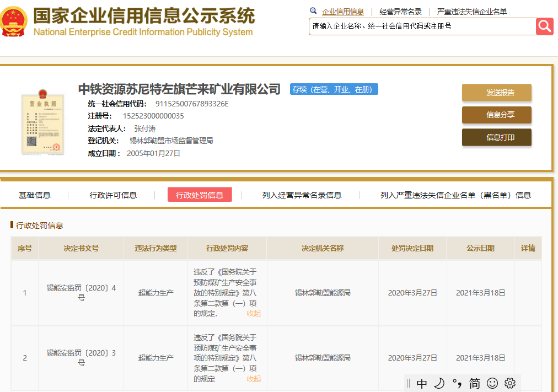The width and height of the screenshot is (558, 392).
Task: Open 行政许可信息 tab
Action: coord(113,195)
